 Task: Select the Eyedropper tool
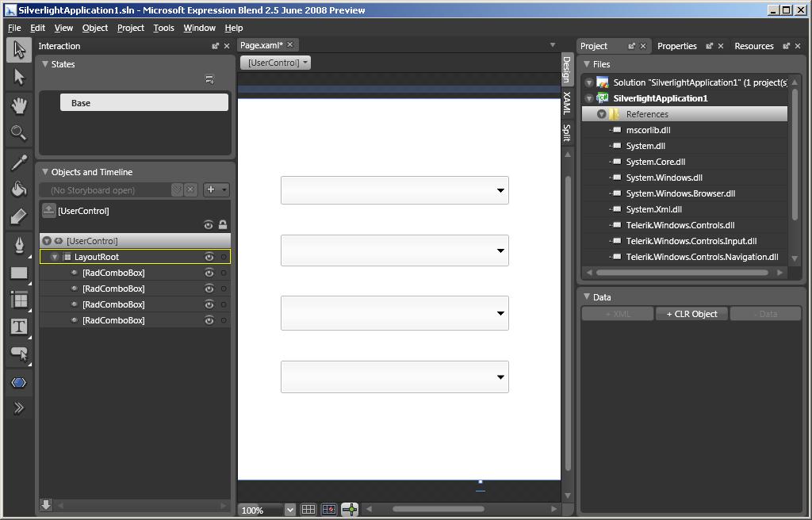[19, 162]
